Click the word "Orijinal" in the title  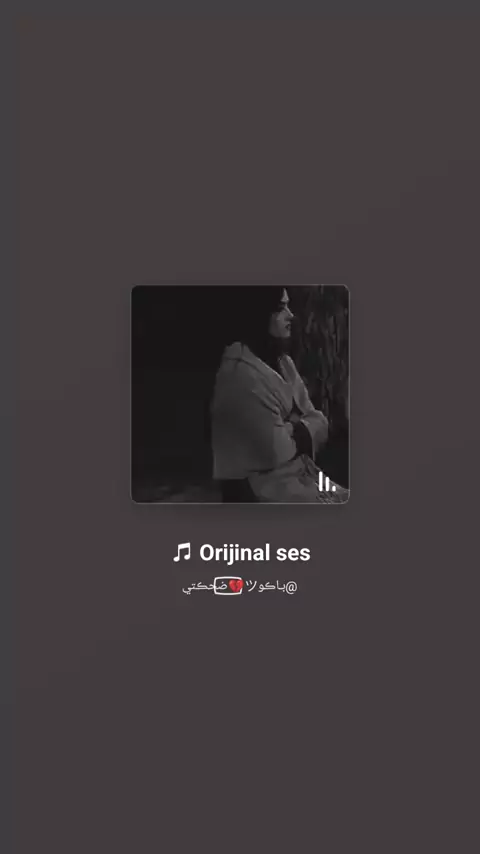[x=238, y=553]
